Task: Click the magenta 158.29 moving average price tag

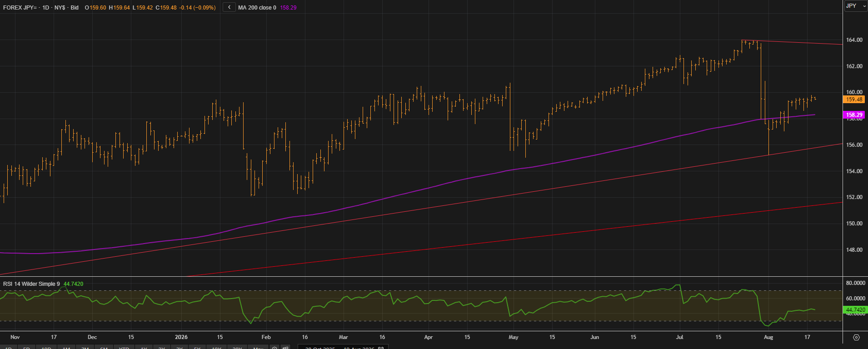Action: click(854, 115)
